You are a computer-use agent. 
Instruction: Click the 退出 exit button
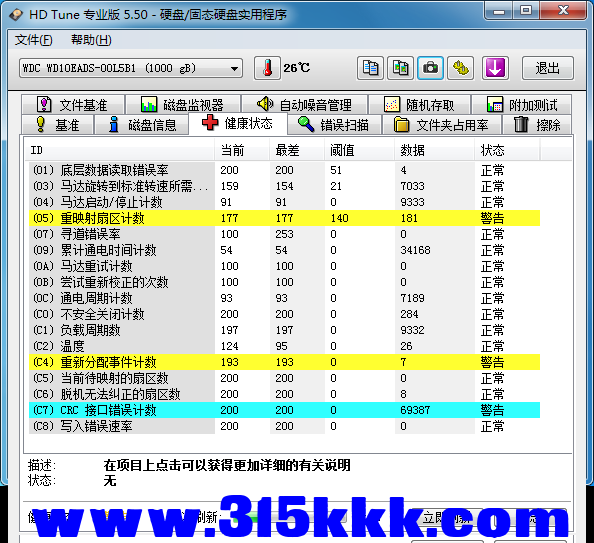548,68
